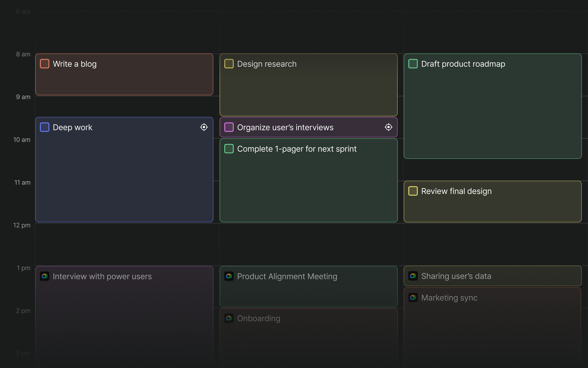This screenshot has height=368, width=588.
Task: Tick Draft product roadmap checkbox
Action: coord(413,64)
